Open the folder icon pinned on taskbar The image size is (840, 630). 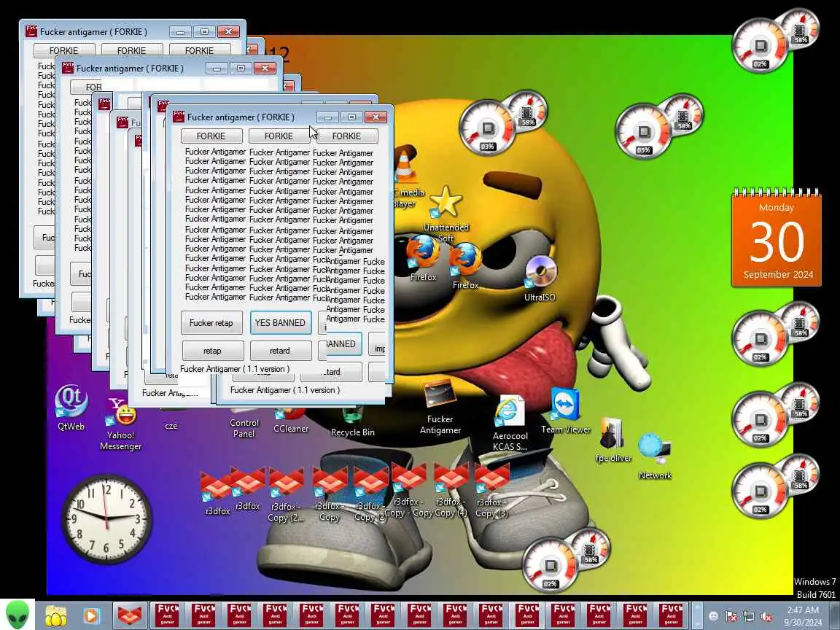(x=55, y=615)
